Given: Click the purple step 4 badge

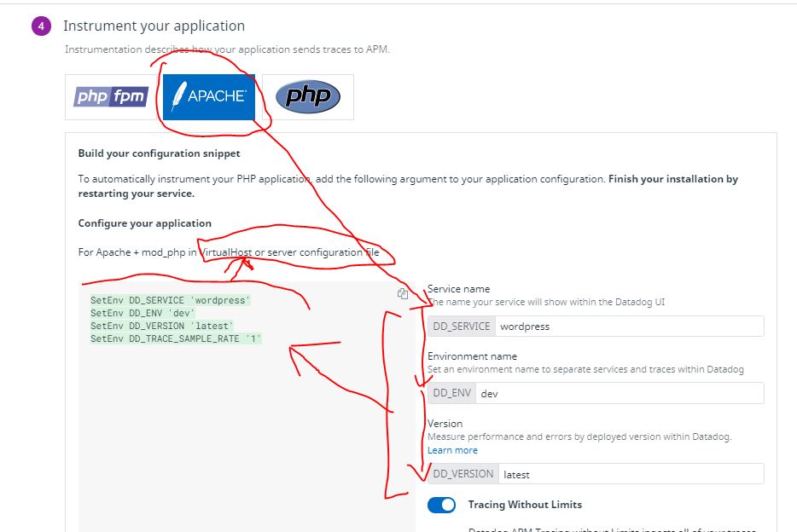Looking at the screenshot, I should click(x=41, y=26).
